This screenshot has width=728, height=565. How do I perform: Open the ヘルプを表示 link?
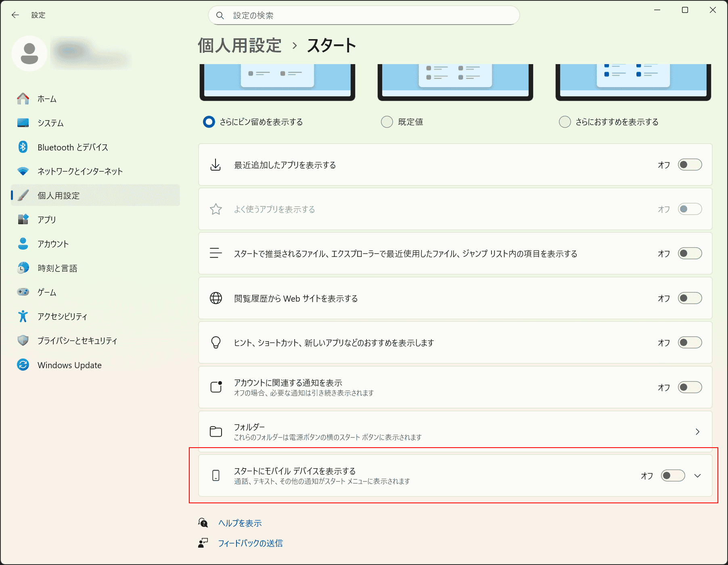(240, 523)
